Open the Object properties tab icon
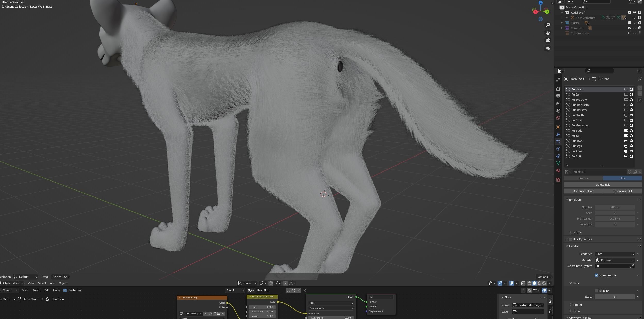Viewport: 644px width, 319px height. click(x=558, y=127)
